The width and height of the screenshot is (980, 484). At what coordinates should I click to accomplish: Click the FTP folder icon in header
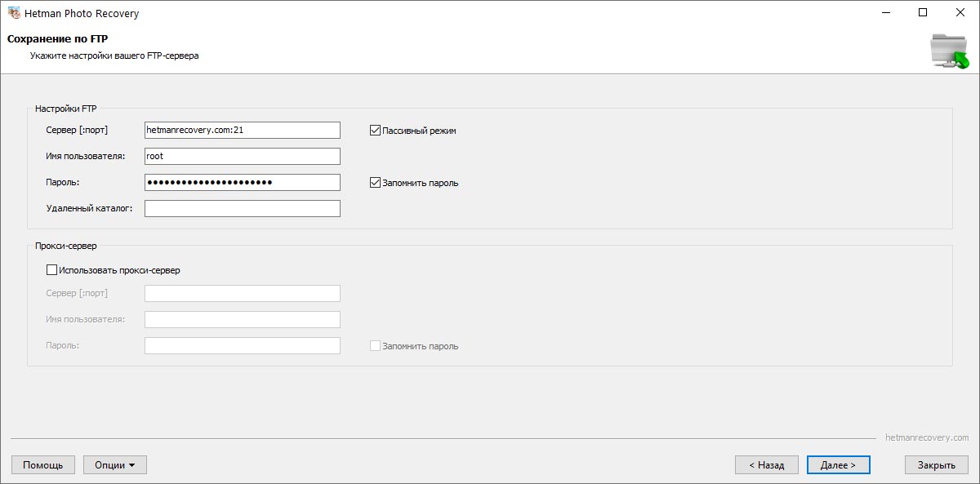click(950, 52)
